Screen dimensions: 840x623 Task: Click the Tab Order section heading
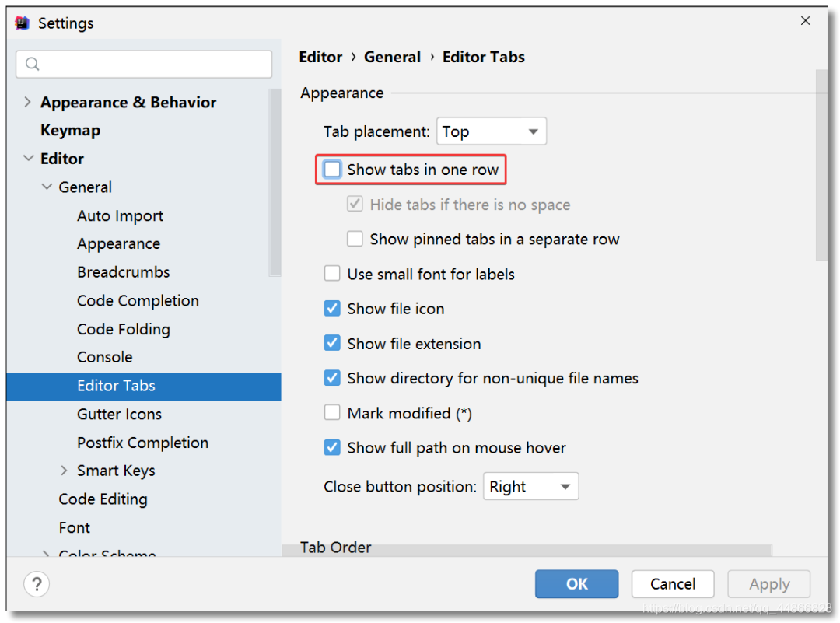point(335,548)
